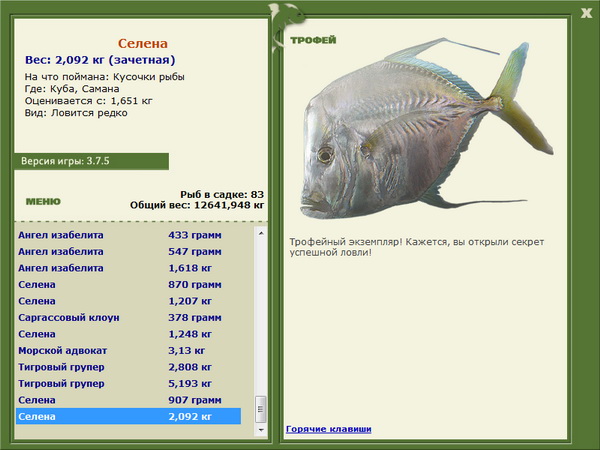Select Саргассовый клоун 378 грамм row
Viewport: 600px width, 450px height.
tap(128, 317)
